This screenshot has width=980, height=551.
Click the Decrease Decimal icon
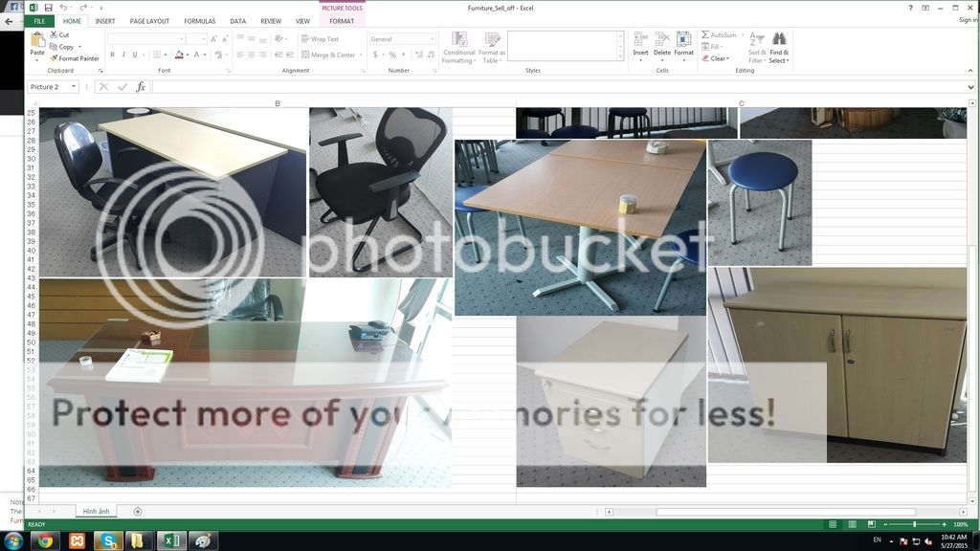tap(431, 55)
